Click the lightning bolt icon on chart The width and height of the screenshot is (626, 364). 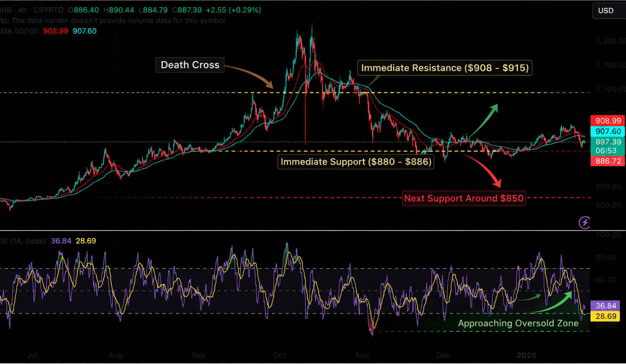pos(585,223)
